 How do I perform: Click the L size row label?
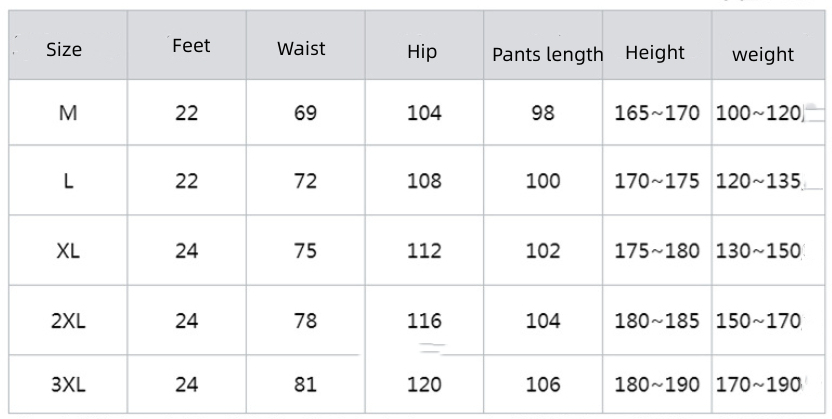(x=68, y=181)
